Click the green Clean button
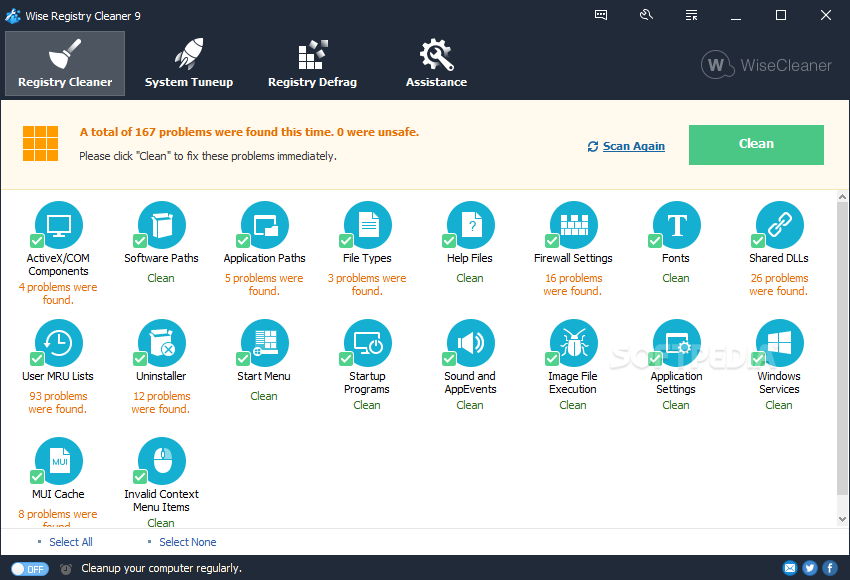The image size is (850, 580). [756, 145]
